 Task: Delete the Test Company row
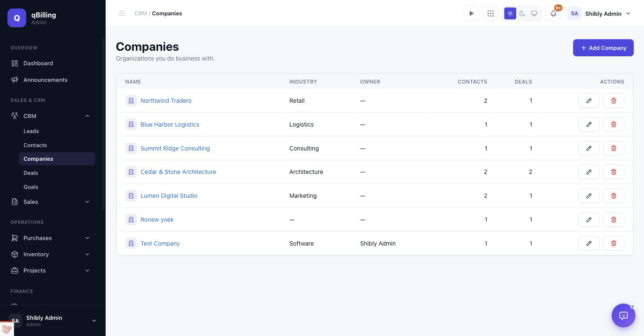[613, 243]
